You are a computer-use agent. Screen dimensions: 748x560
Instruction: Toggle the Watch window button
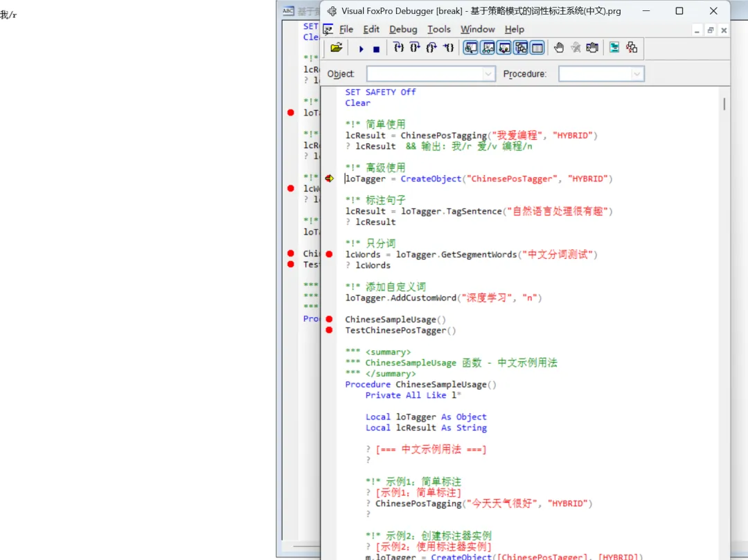[x=488, y=48]
